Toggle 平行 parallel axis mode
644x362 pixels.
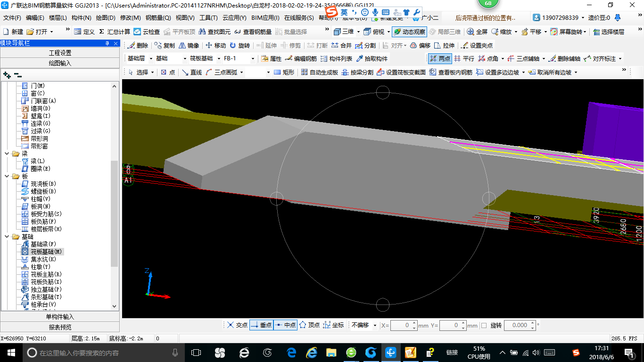(x=463, y=59)
